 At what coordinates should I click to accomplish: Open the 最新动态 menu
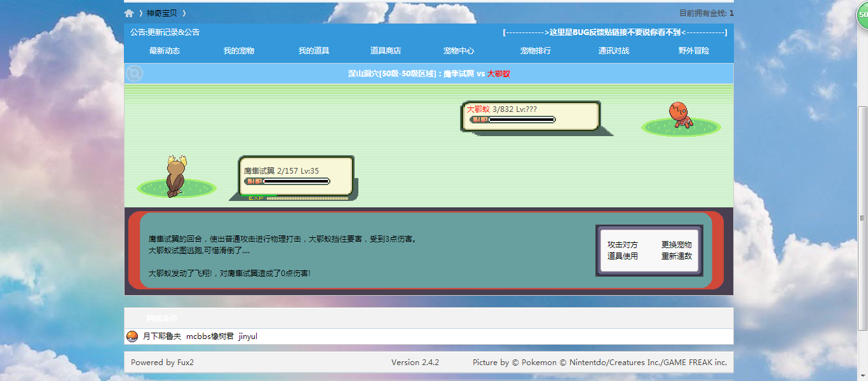(x=165, y=51)
